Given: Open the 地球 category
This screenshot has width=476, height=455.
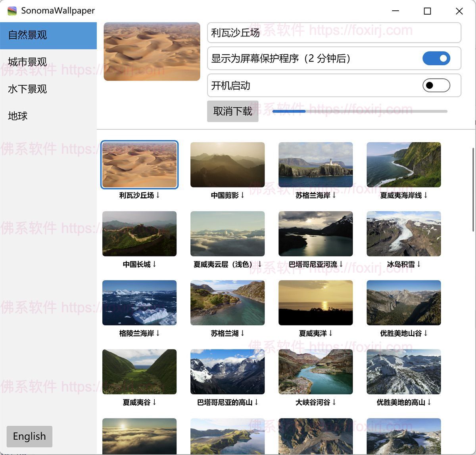Looking at the screenshot, I should pos(17,116).
